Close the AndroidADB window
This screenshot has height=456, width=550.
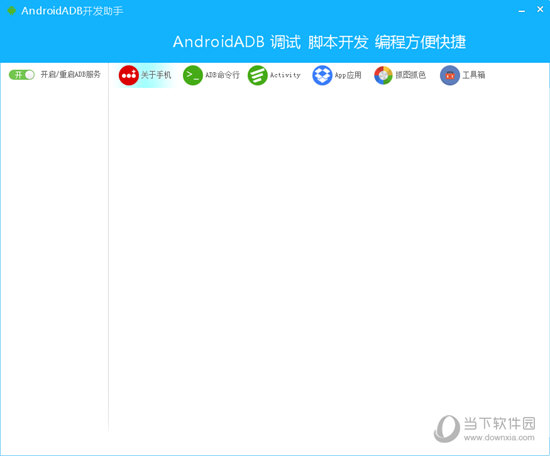(540, 9)
